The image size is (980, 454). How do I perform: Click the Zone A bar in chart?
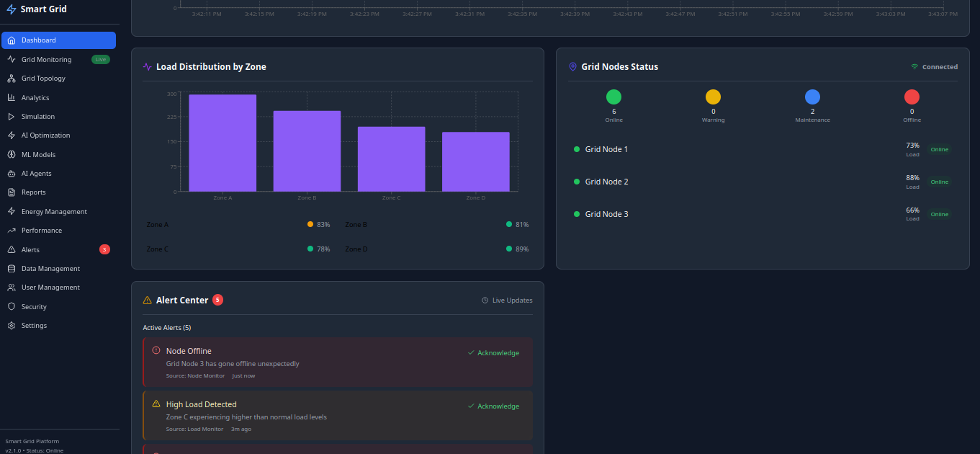click(222, 143)
